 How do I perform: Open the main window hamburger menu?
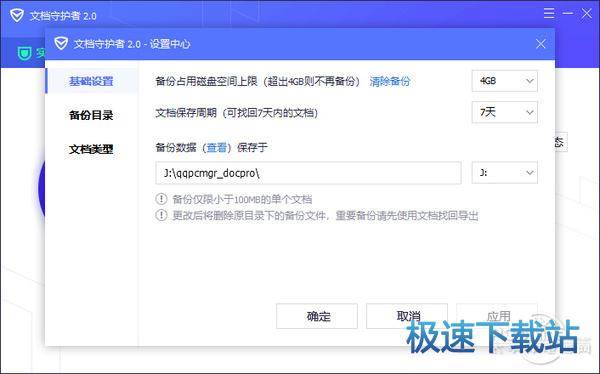click(x=549, y=13)
